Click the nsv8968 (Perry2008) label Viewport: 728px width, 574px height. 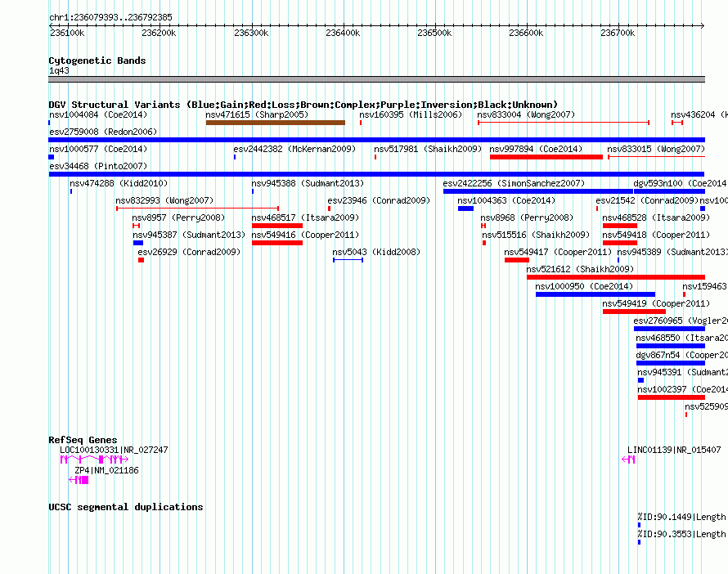click(x=527, y=217)
